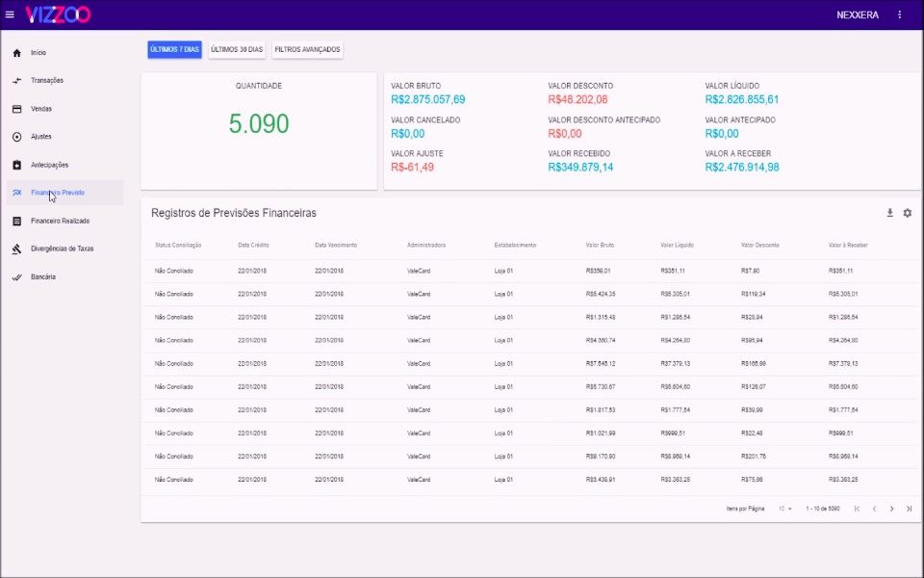The image size is (924, 578).
Task: Filter by Últimos 30 Dias
Action: [237, 49]
